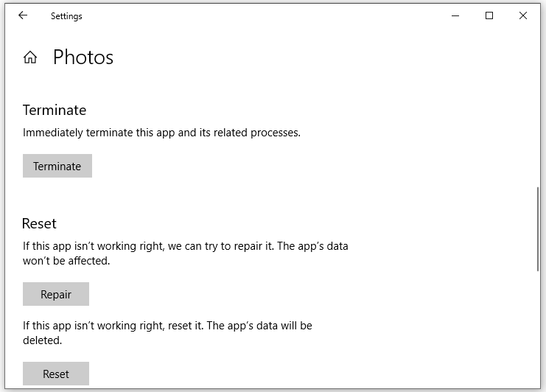The image size is (546, 392).
Task: Click the reset description about data deleted
Action: (x=167, y=333)
